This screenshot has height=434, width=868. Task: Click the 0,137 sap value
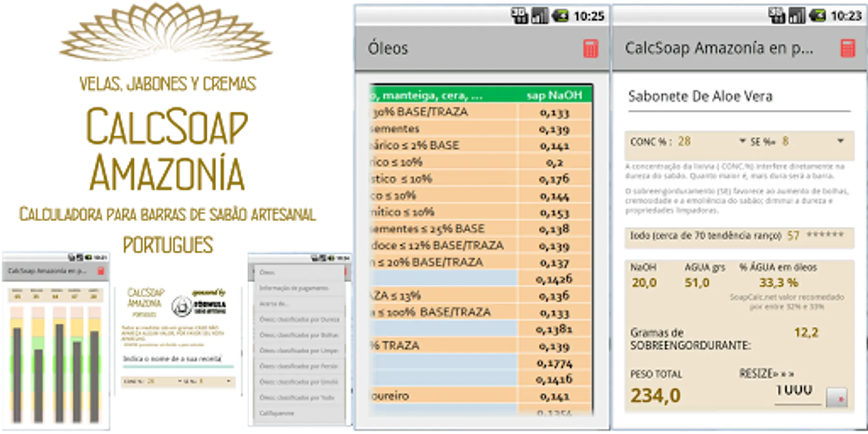point(555,262)
